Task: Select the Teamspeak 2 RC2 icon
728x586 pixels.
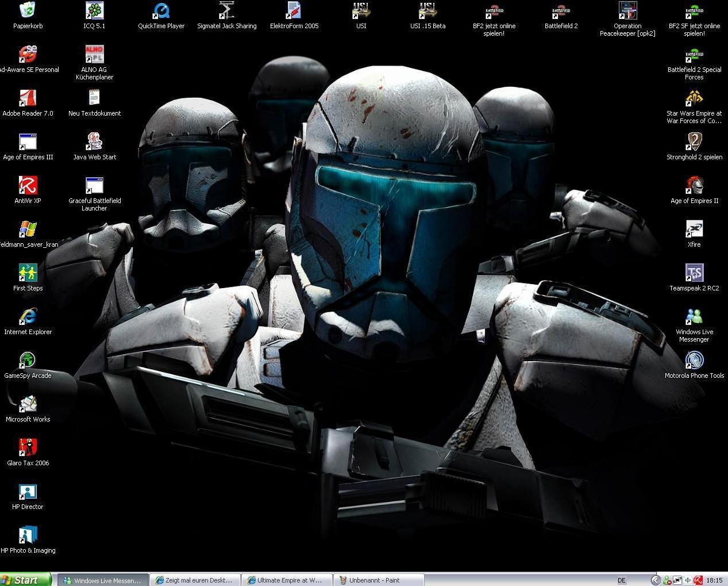Action: pyautogui.click(x=694, y=273)
